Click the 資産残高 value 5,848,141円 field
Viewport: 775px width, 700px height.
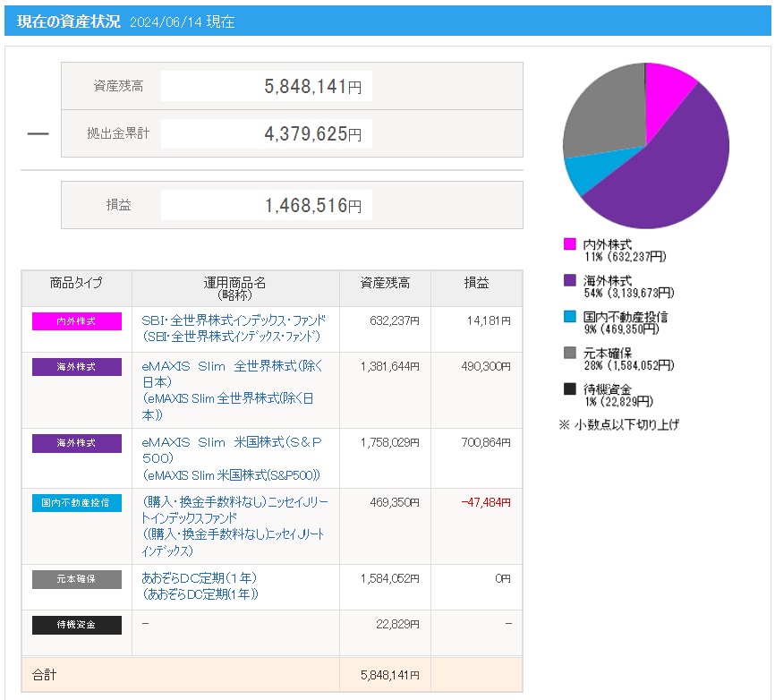[266, 87]
